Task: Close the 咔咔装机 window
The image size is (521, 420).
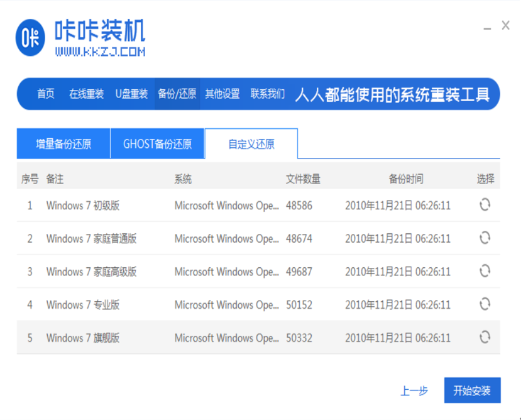Action: click(505, 26)
